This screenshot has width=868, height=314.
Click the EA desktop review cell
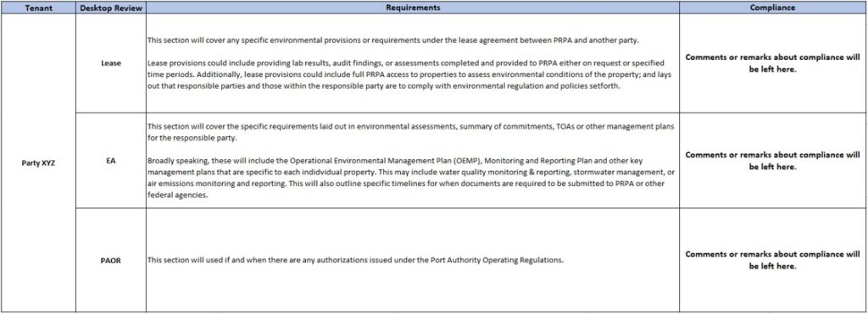(x=111, y=160)
